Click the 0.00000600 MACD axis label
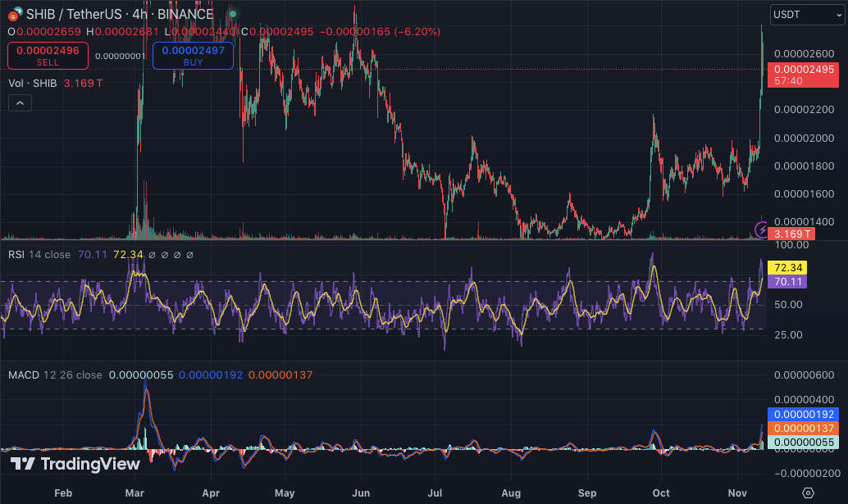 (805, 375)
